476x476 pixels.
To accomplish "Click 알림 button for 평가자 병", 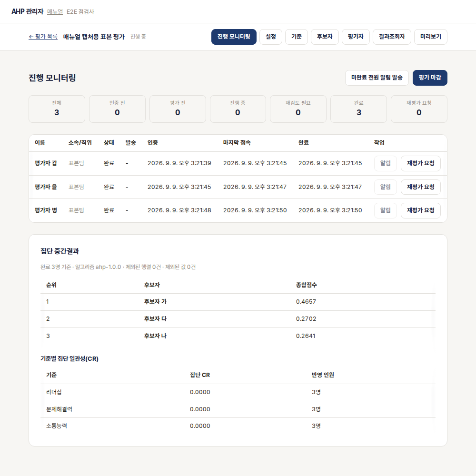I will [x=386, y=210].
